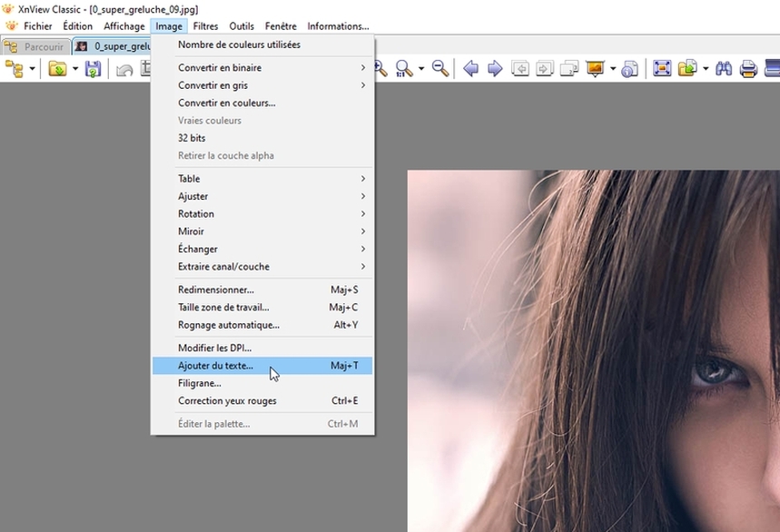Navigate back with the blue left arrow icon
The image size is (780, 532).
[x=469, y=68]
